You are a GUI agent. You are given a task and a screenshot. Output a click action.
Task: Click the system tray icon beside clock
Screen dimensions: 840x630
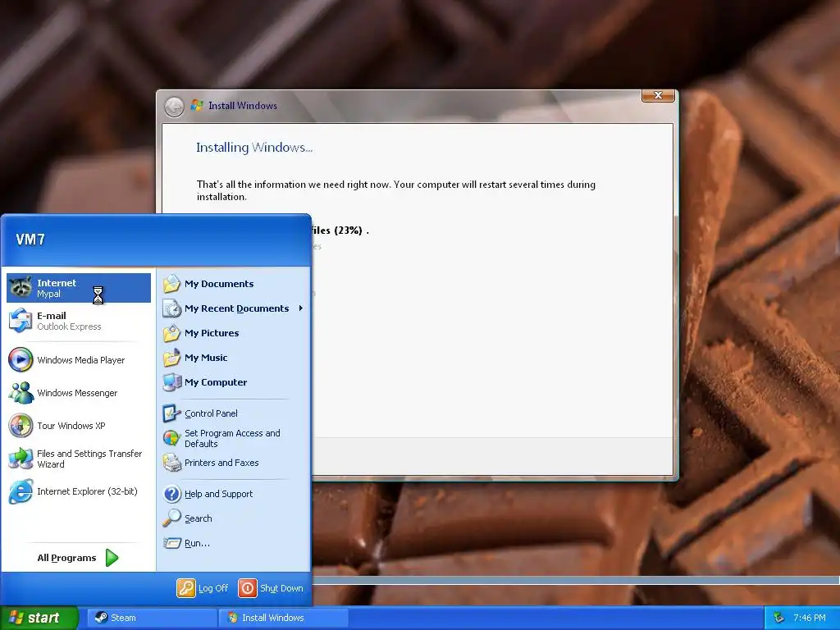779,618
